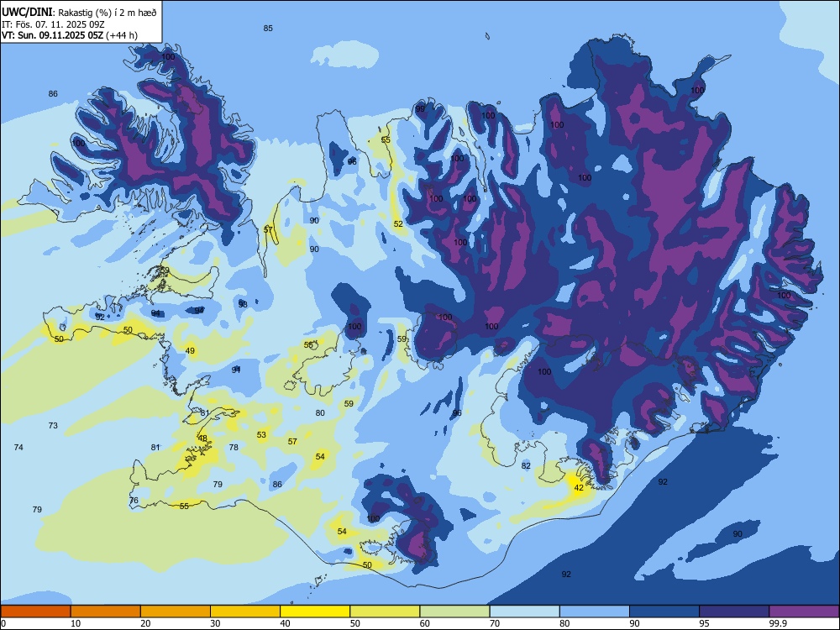Viewport: 840px width, 630px height.
Task: Select the amber 30–40 legend swatch
Action: [245, 612]
